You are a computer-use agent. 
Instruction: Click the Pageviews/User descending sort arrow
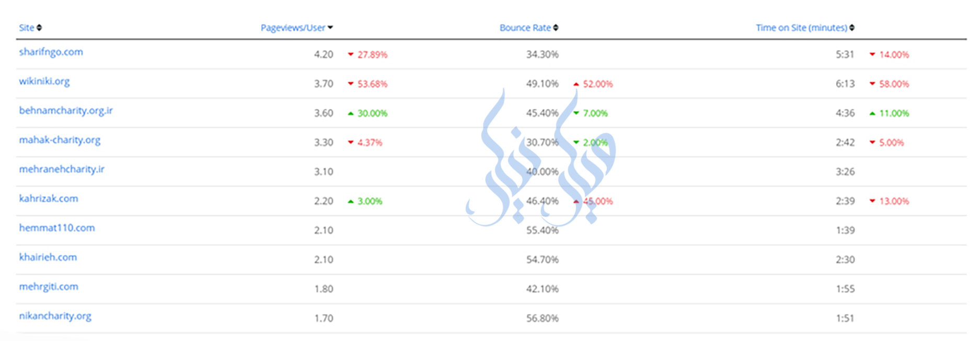330,28
